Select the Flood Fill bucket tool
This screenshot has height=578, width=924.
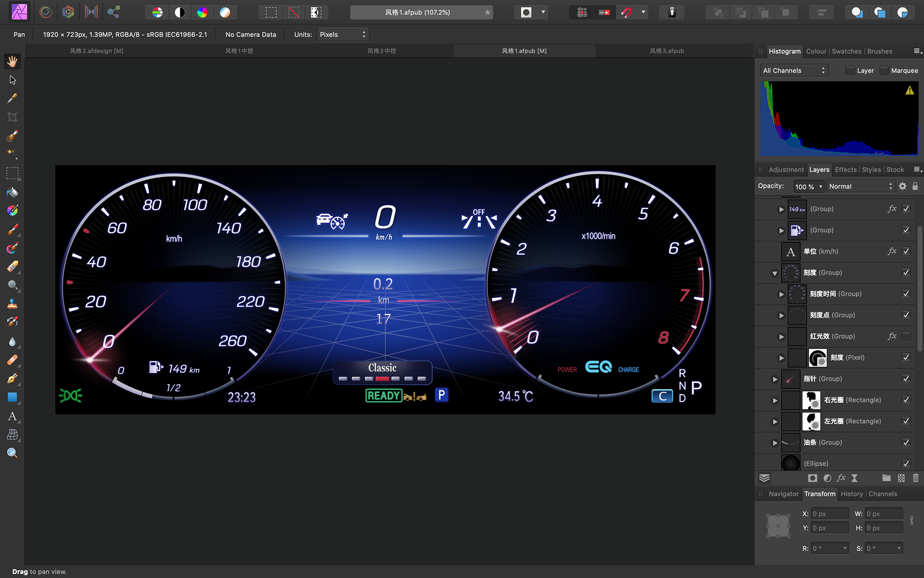[x=12, y=192]
